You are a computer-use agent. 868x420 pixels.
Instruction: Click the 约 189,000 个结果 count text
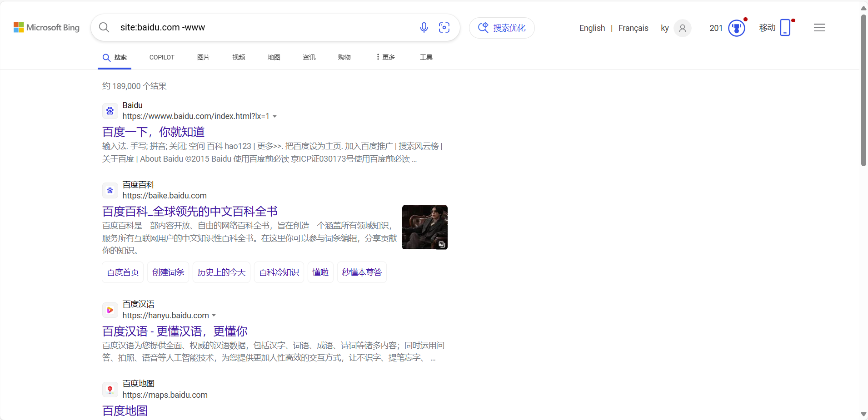click(x=135, y=86)
